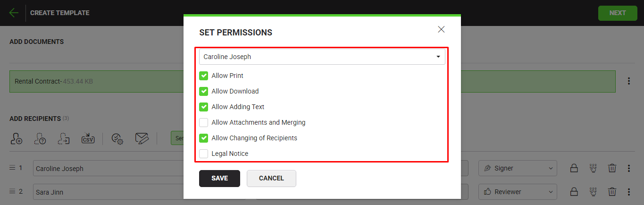The width and height of the screenshot is (644, 205).
Task: Click the add recipient icon
Action: point(16,138)
